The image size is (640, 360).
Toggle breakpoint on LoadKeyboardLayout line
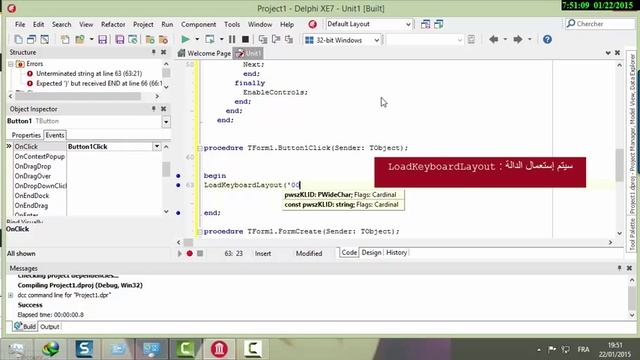[x=178, y=185]
